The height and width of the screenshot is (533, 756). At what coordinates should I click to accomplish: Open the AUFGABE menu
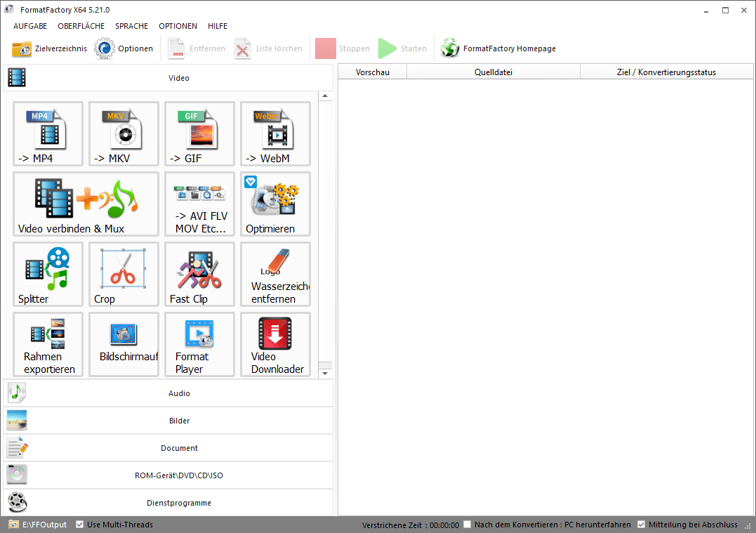pyautogui.click(x=30, y=26)
